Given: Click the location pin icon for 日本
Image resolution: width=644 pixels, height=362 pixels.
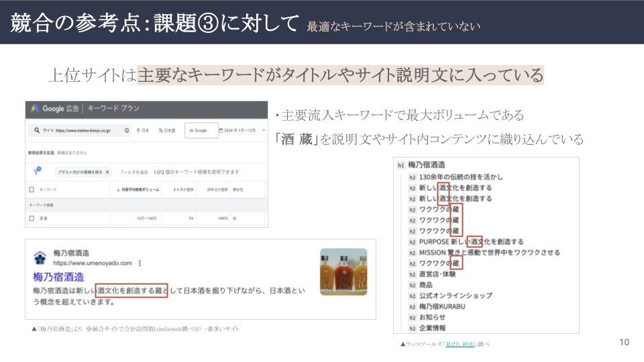Looking at the screenshot, I should 138,131.
